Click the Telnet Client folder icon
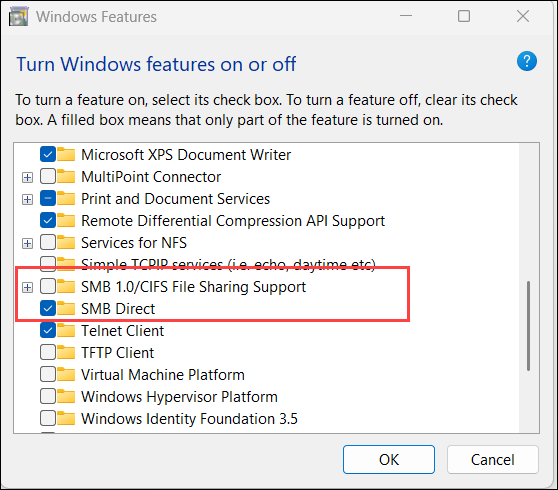The image size is (558, 490). 66,331
